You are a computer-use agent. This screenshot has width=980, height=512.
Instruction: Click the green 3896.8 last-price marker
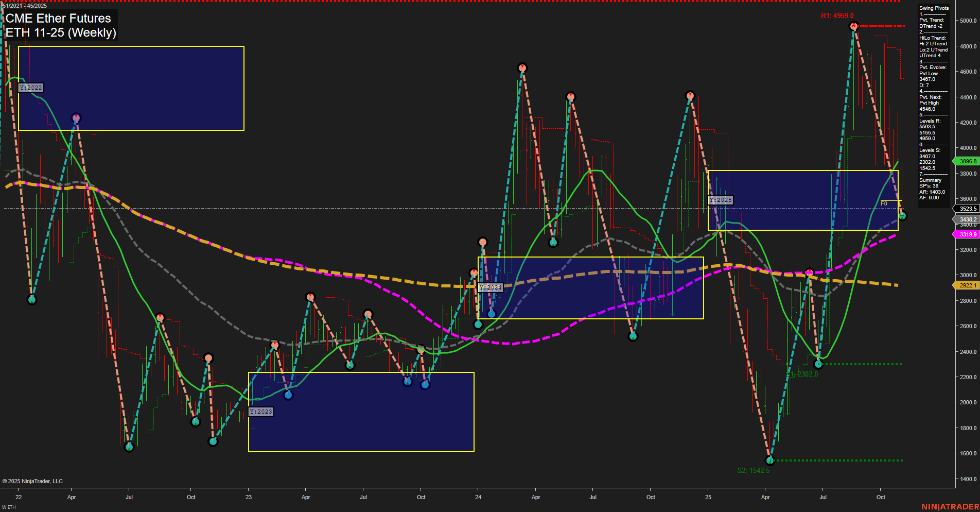[966, 161]
